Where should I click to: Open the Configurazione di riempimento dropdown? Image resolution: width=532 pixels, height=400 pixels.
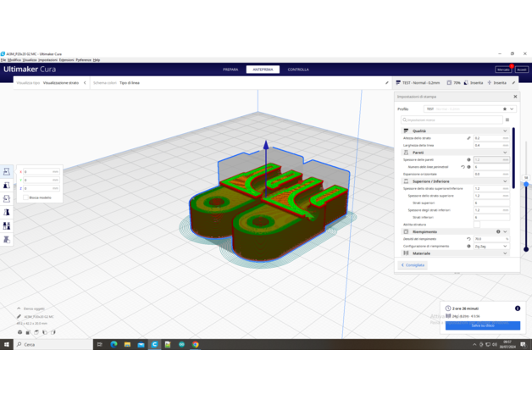(491, 246)
